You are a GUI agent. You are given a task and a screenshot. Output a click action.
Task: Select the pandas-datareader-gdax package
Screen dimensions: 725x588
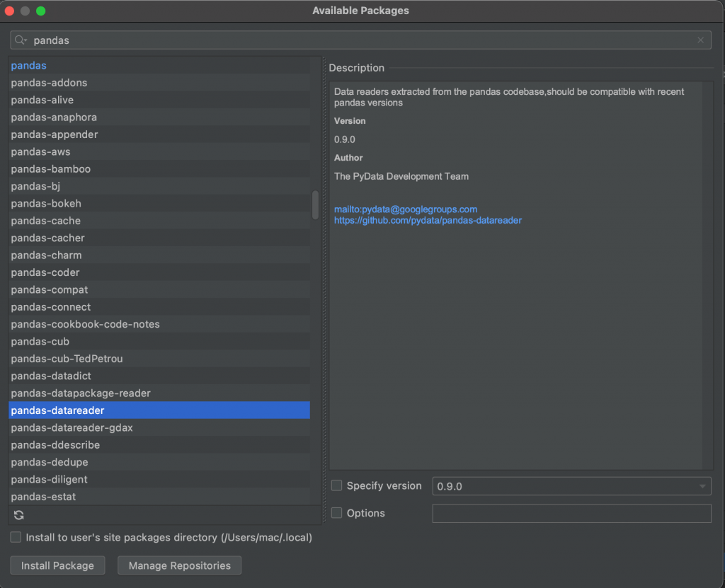pyautogui.click(x=72, y=427)
